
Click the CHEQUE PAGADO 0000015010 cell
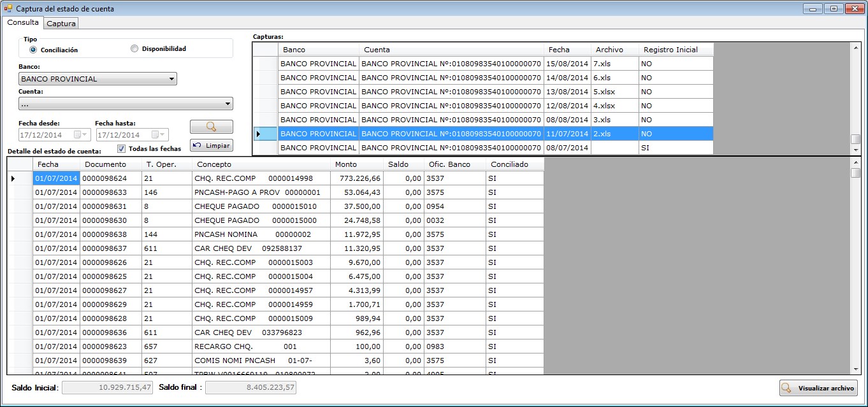261,206
